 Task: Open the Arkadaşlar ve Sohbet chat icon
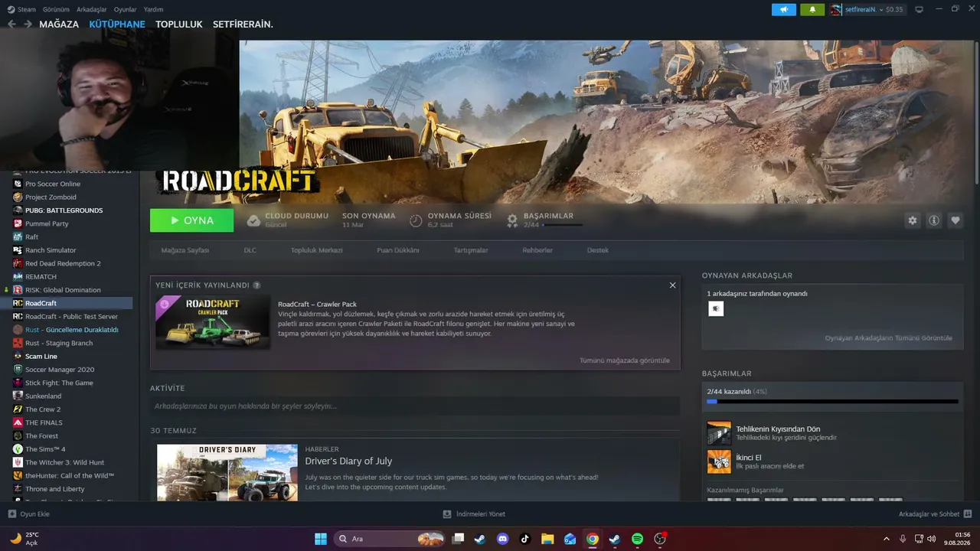point(968,514)
